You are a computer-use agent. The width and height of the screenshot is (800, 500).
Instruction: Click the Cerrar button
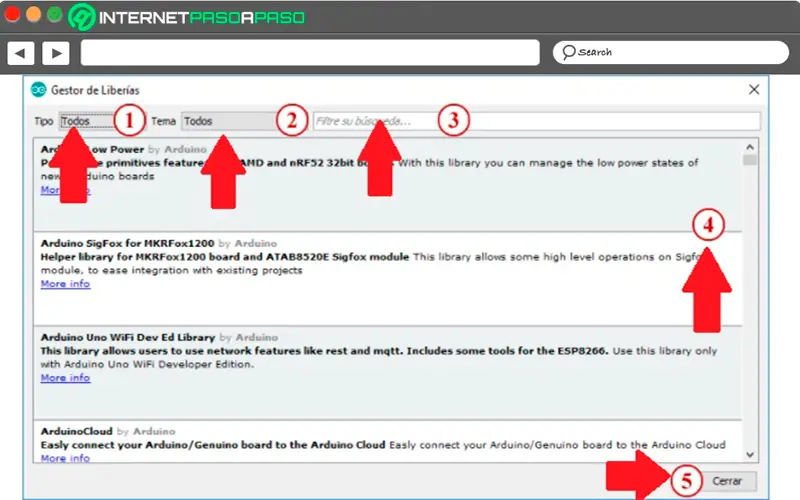(727, 481)
